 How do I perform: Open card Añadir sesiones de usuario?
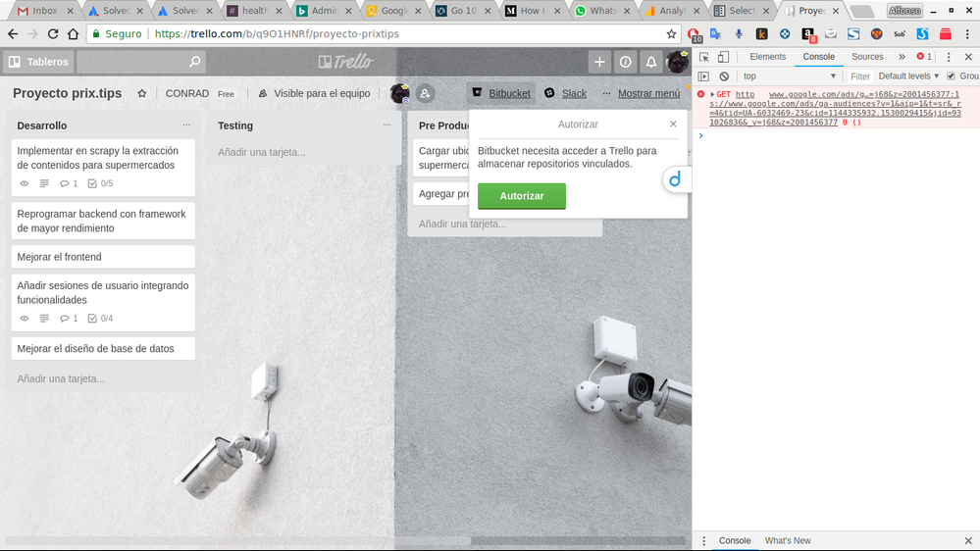103,302
